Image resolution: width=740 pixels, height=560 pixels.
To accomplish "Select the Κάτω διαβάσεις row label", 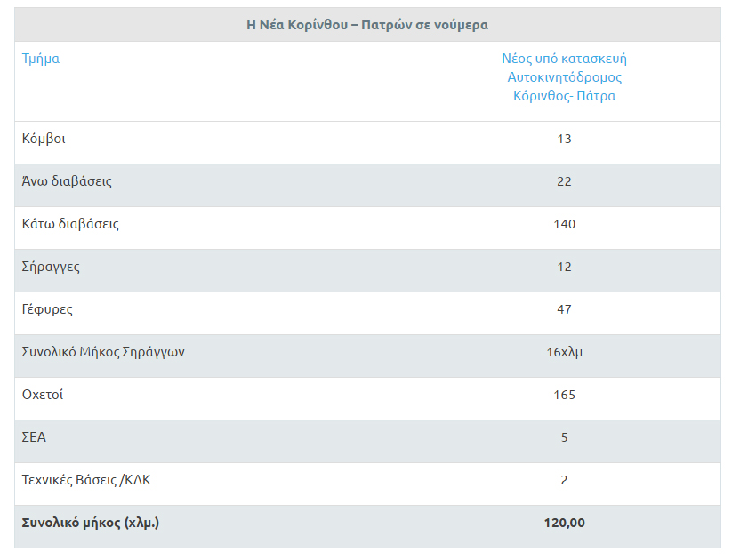I will (x=70, y=224).
